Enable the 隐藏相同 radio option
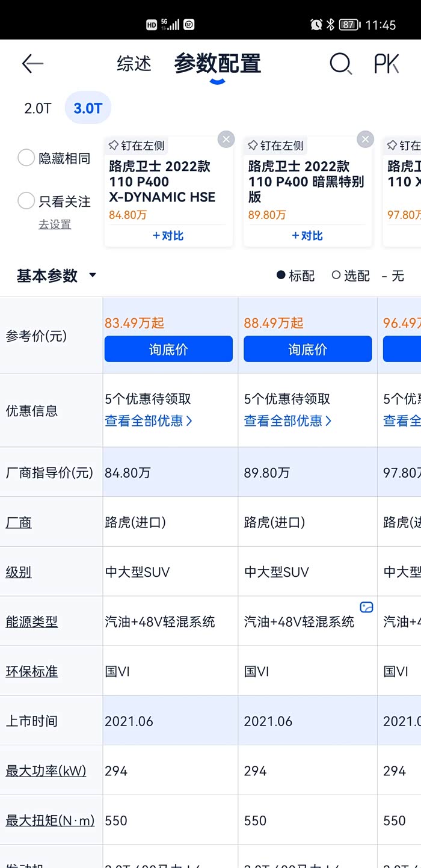 [26, 158]
